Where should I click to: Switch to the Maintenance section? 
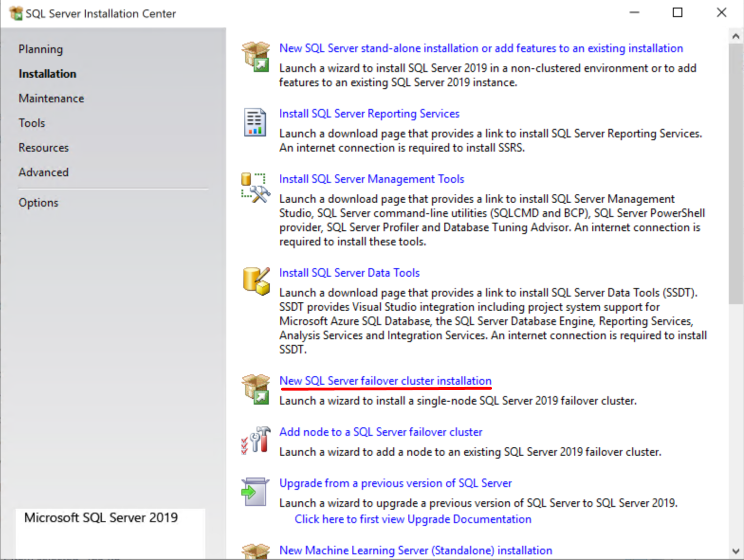click(x=51, y=99)
